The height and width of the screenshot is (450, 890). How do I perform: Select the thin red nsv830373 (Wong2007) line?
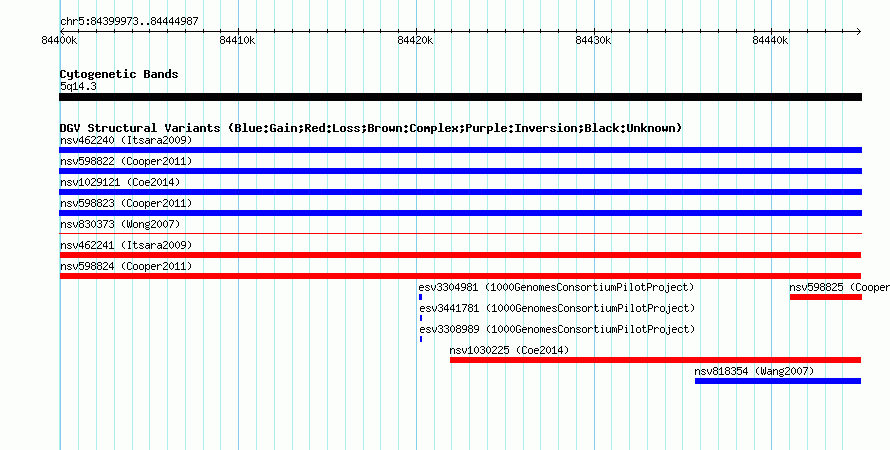pyautogui.click(x=460, y=233)
